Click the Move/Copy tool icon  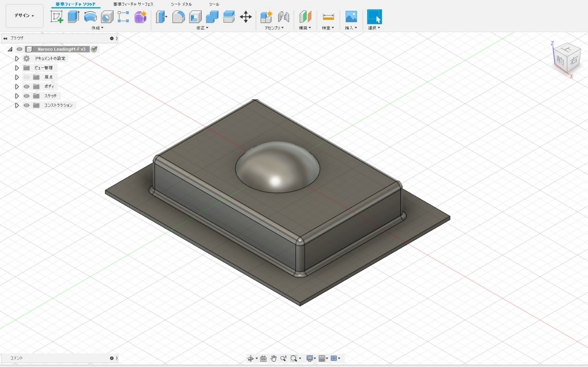(x=246, y=16)
